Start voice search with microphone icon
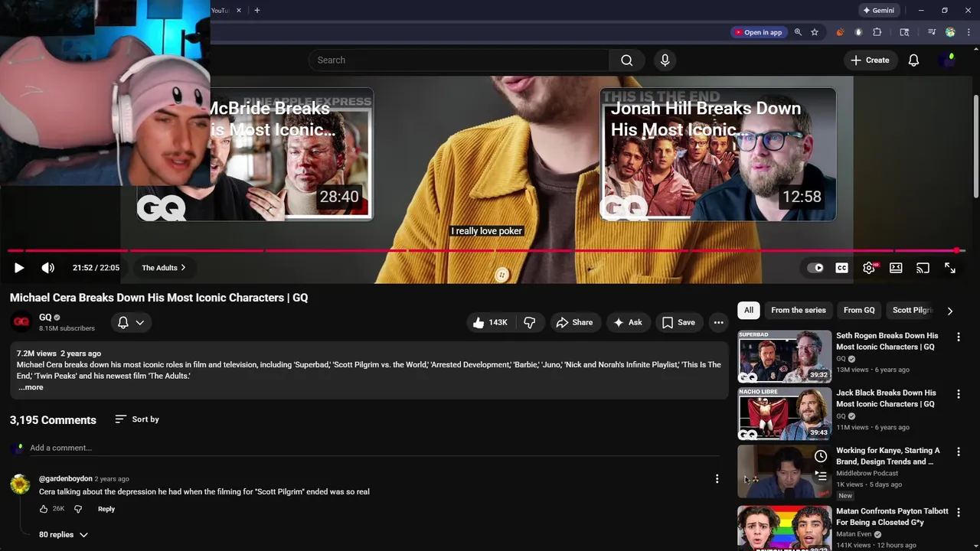This screenshot has height=551, width=980. click(665, 60)
